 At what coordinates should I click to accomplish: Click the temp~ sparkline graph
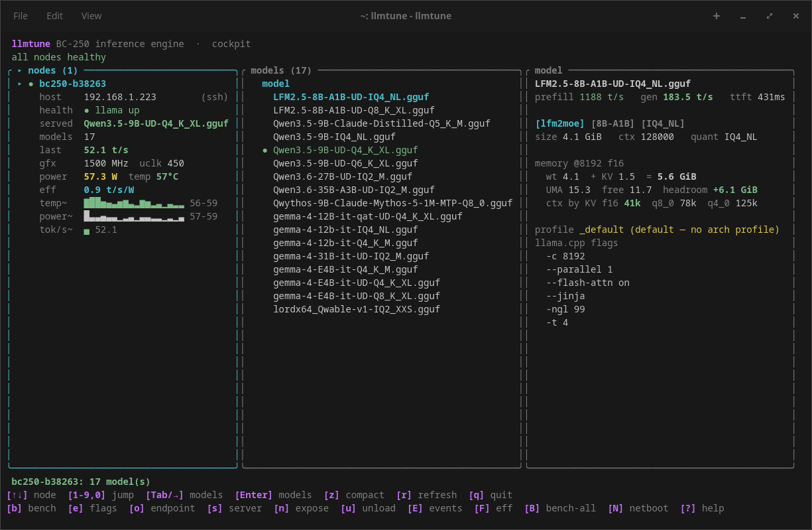134,203
